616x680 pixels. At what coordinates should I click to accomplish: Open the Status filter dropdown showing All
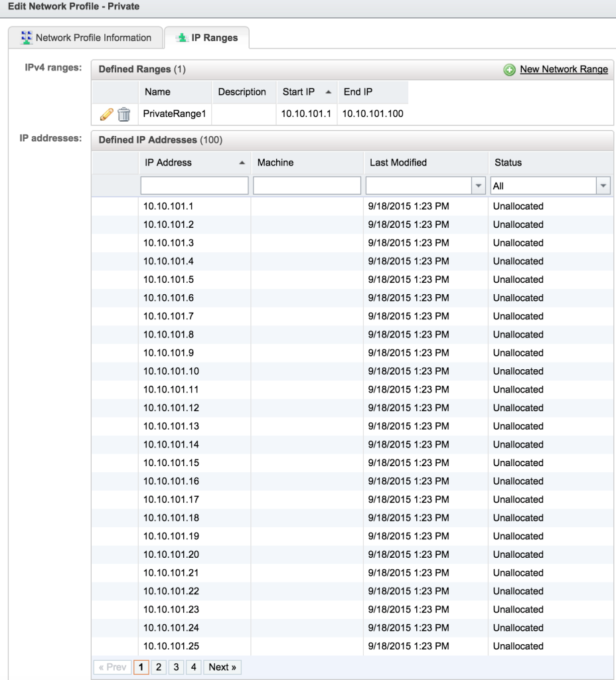(604, 185)
